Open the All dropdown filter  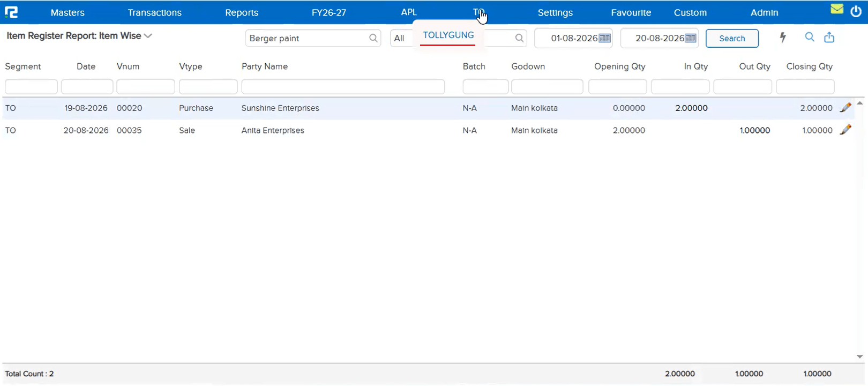[x=401, y=38]
